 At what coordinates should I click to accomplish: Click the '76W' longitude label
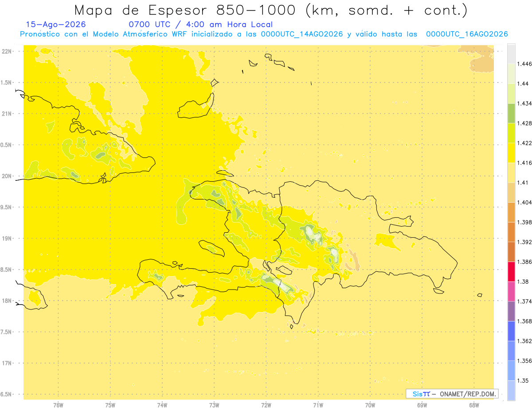click(x=58, y=405)
